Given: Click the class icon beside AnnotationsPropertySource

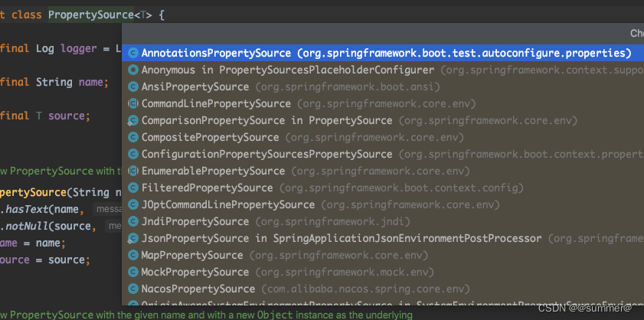Looking at the screenshot, I should coord(132,53).
